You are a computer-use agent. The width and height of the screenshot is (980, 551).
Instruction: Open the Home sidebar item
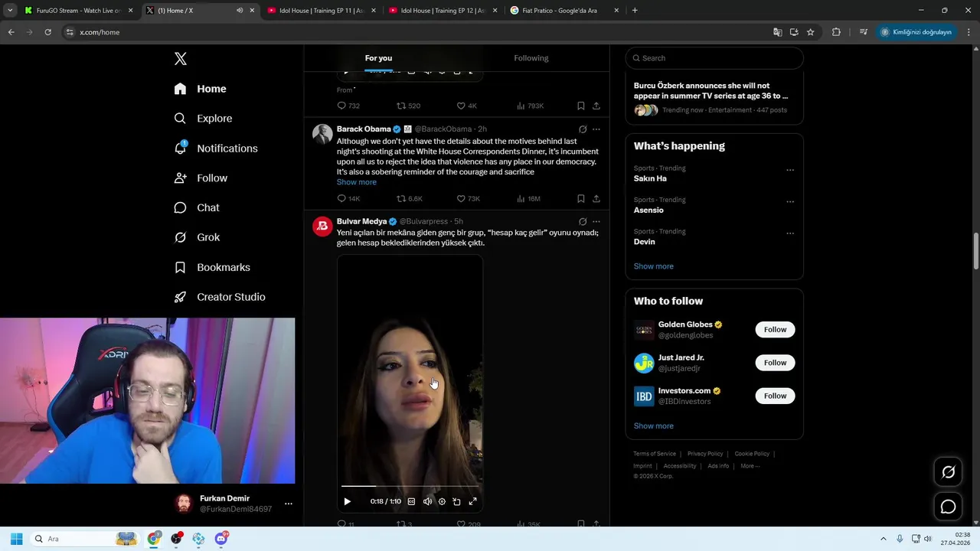tap(200, 89)
